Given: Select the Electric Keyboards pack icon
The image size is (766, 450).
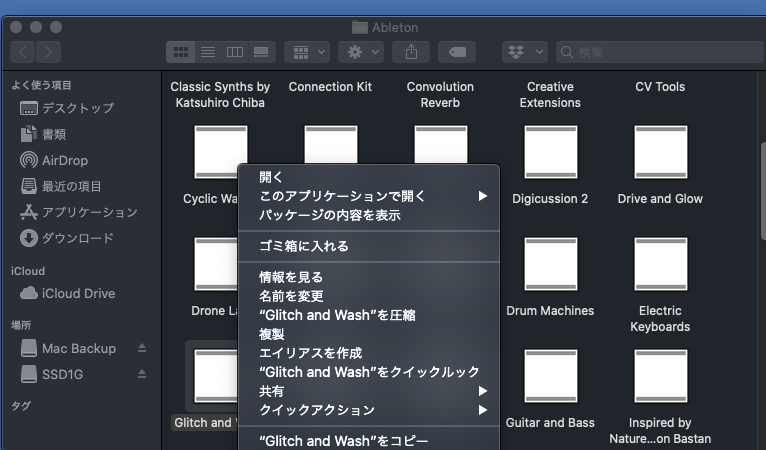Looking at the screenshot, I should [x=660, y=264].
